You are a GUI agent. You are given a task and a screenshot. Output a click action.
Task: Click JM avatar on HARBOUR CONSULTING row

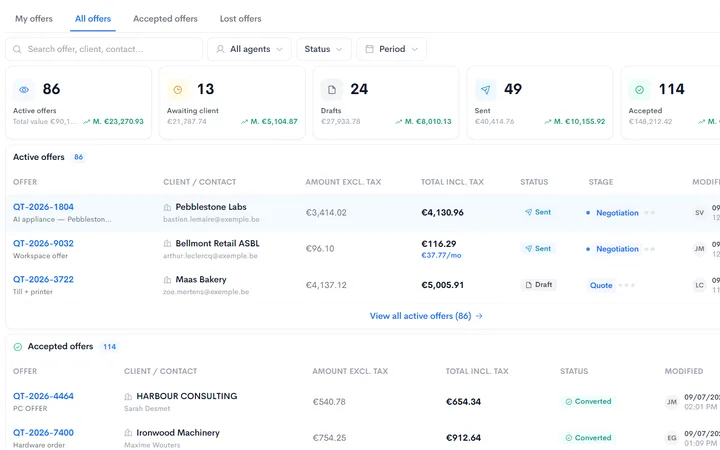(x=672, y=402)
